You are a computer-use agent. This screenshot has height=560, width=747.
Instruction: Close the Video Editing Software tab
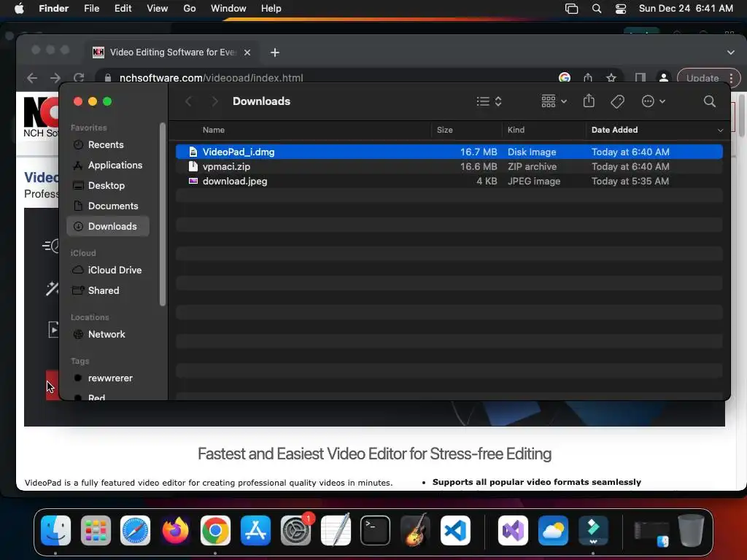(247, 52)
